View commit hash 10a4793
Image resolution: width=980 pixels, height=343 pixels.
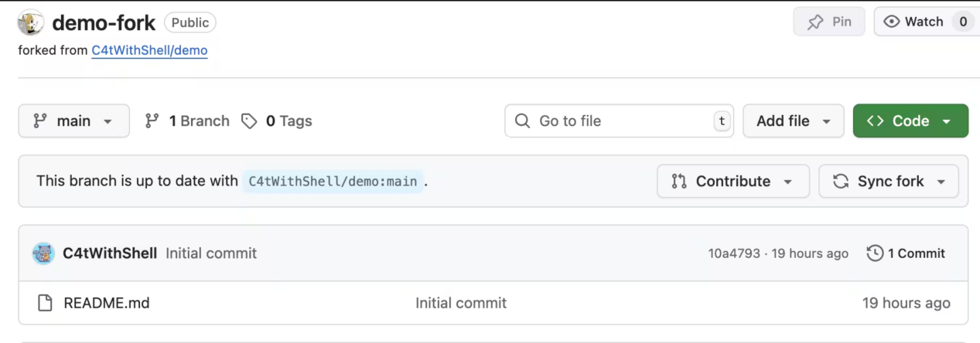pos(734,253)
